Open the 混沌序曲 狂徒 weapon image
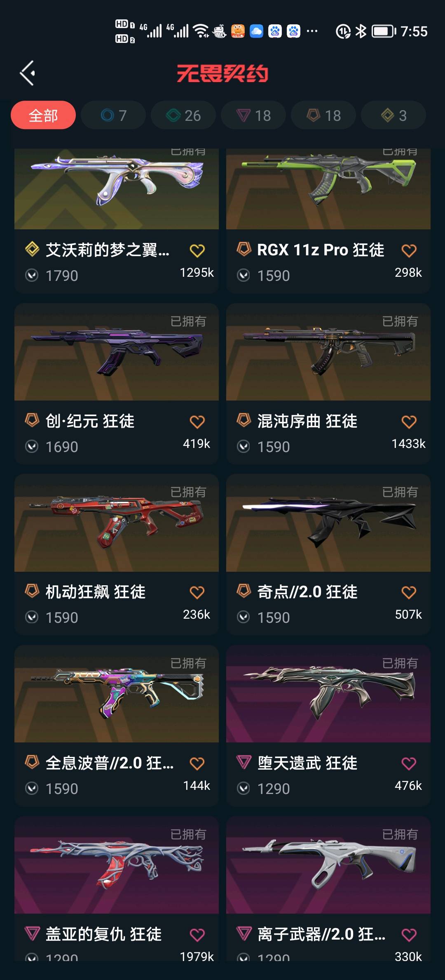Image resolution: width=445 pixels, height=980 pixels. tap(328, 352)
